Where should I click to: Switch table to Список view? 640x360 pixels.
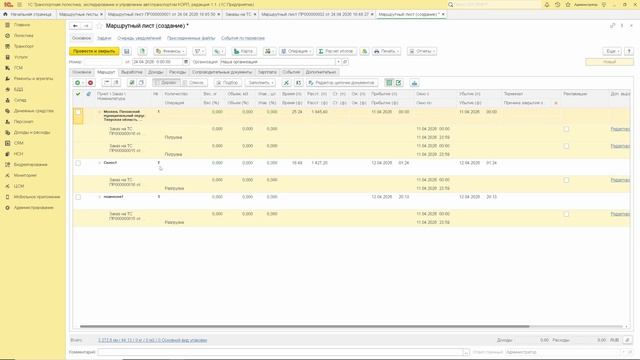tap(194, 83)
